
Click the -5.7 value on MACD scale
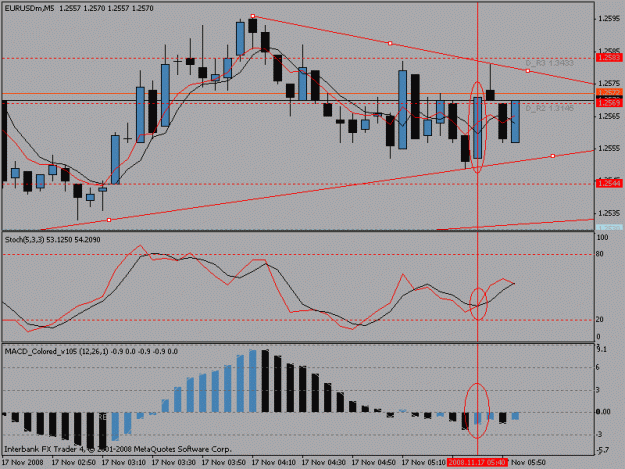[603, 450]
